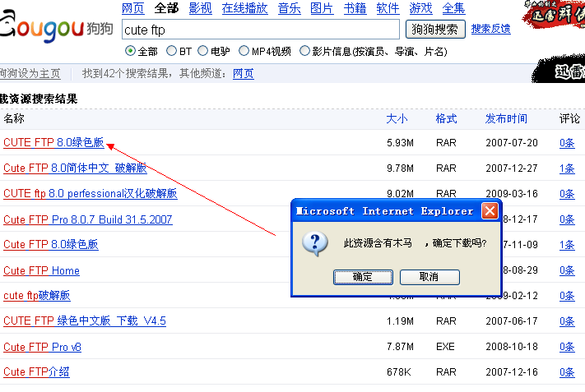Select the 全部 radio button
The width and height of the screenshot is (585, 392).
coord(130,51)
